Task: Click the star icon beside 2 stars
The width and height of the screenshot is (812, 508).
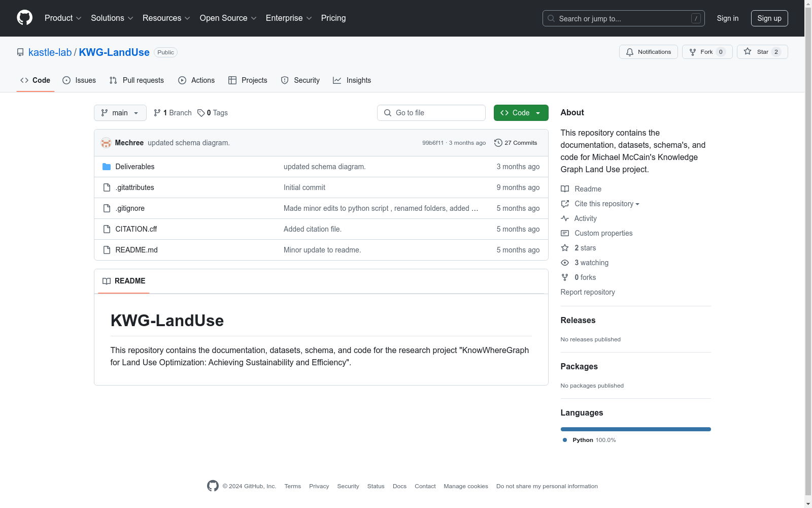Action: pos(565,248)
